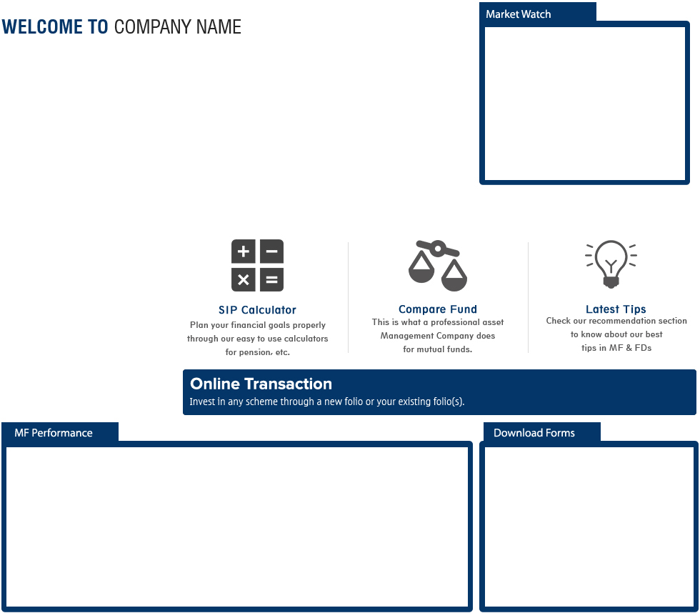
Task: Click the Online Transaction heading
Action: 261,384
